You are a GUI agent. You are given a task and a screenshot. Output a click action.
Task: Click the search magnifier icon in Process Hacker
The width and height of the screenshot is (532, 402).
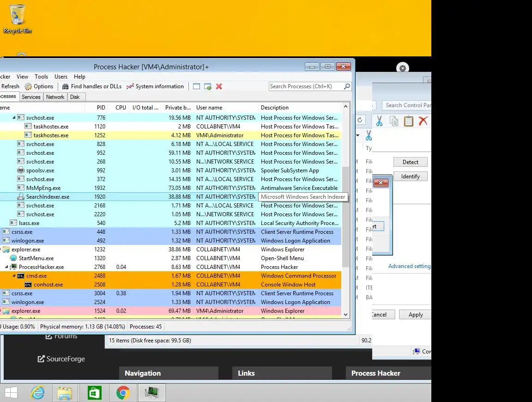pyautogui.click(x=347, y=86)
